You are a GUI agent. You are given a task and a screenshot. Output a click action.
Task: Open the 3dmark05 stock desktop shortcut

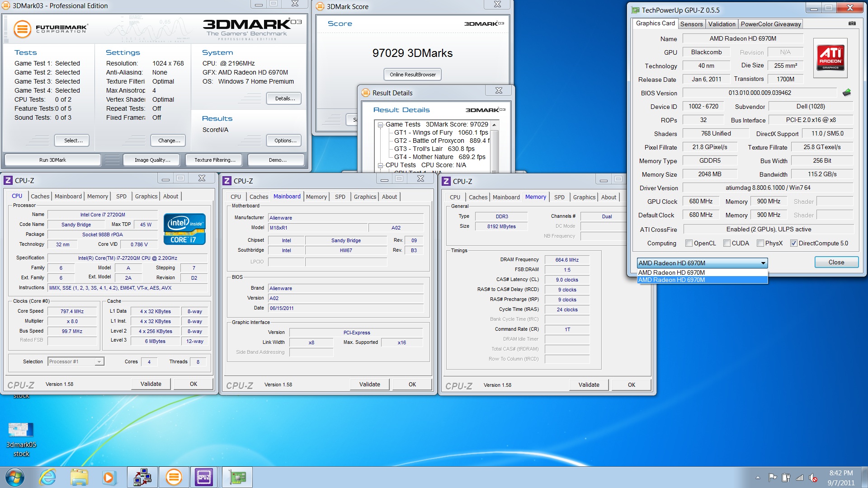tap(21, 439)
